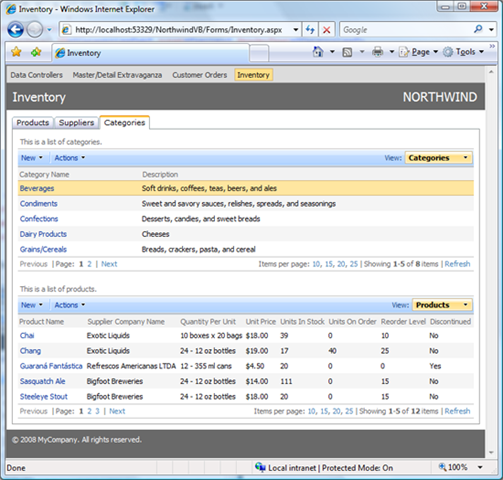Open the Chang product link
The image size is (503, 480).
click(30, 351)
